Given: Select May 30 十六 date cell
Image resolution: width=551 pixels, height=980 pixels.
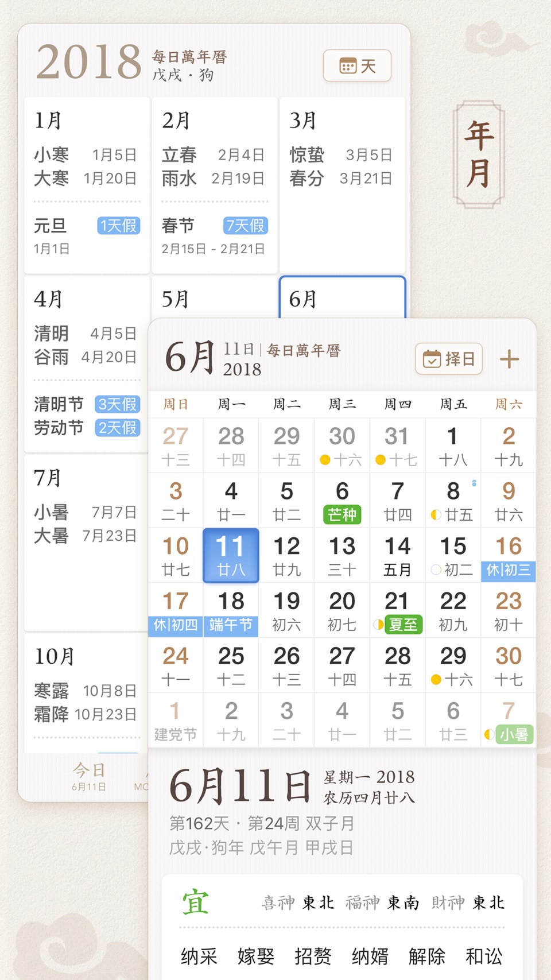Looking at the screenshot, I should pos(342,446).
